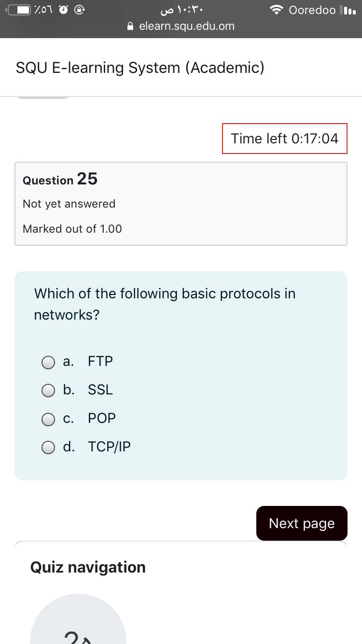Viewport: 362px width, 644px height.
Task: Select the FTP radio button
Action: 48,362
